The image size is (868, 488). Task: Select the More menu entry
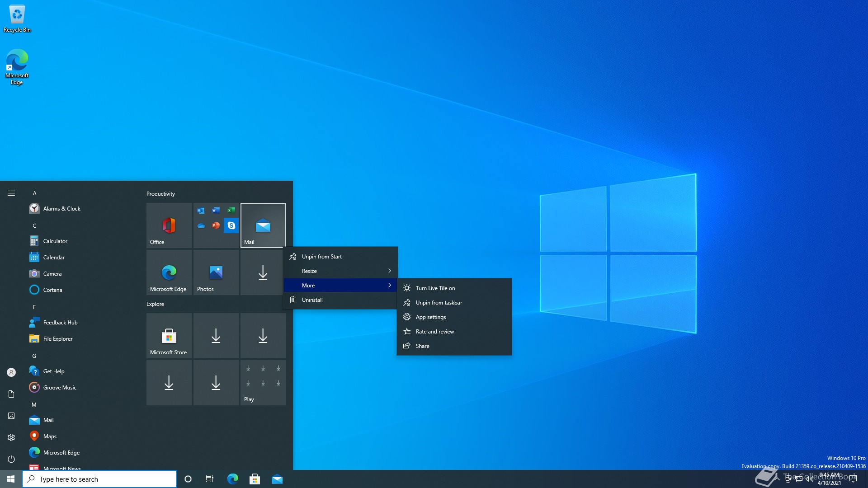tap(340, 286)
